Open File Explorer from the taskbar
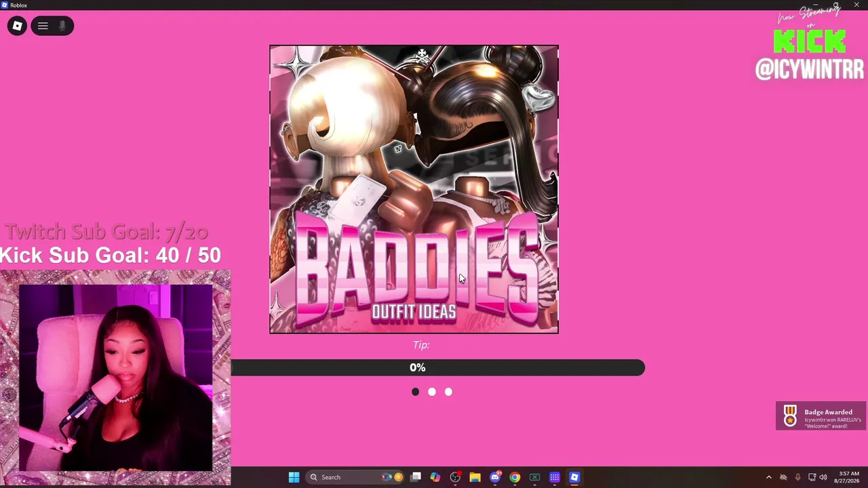 tap(475, 477)
